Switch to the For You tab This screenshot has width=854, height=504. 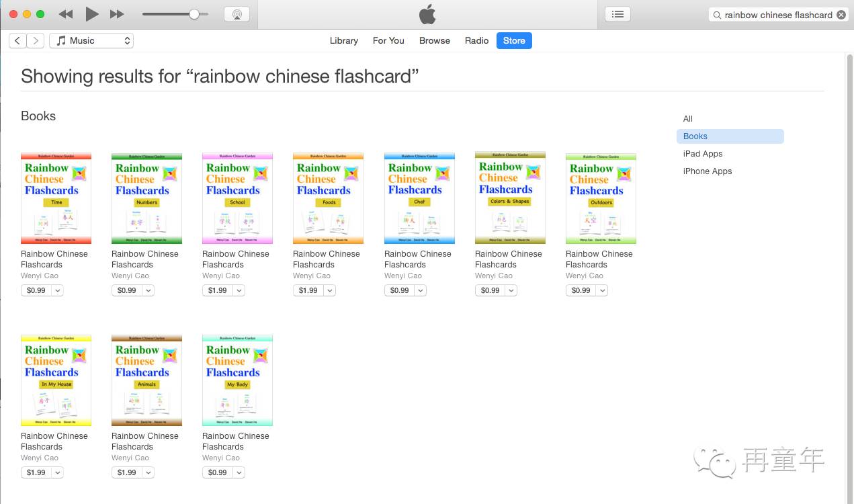[388, 41]
